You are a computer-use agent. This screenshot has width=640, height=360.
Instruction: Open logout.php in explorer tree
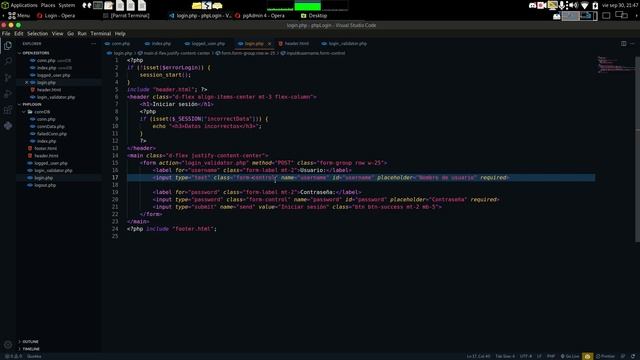[x=45, y=185]
